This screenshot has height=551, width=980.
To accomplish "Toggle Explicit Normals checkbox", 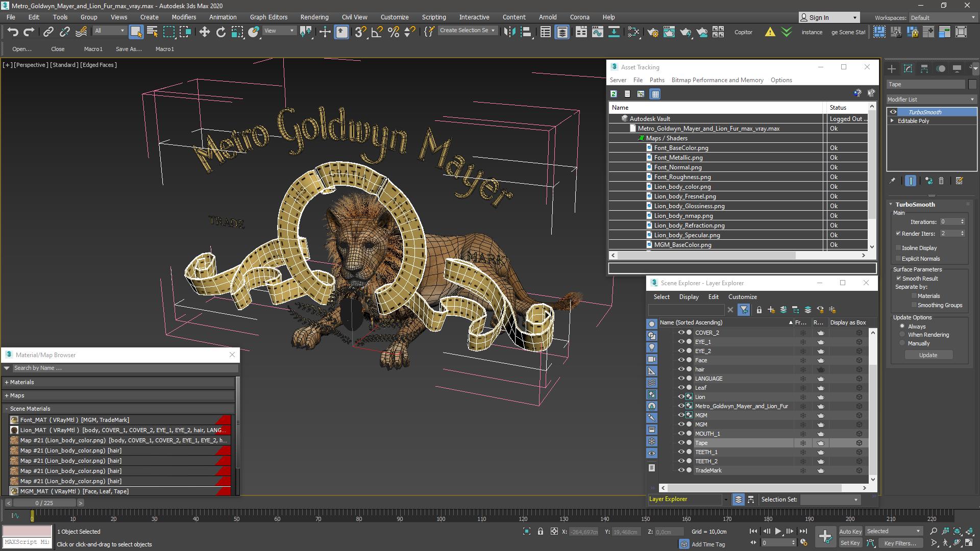I will tap(898, 259).
